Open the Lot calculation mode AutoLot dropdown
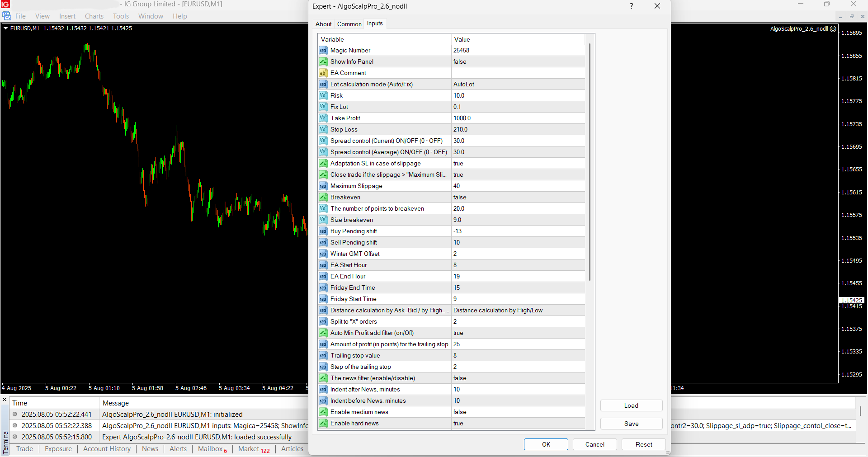This screenshot has width=868, height=457. [518, 85]
